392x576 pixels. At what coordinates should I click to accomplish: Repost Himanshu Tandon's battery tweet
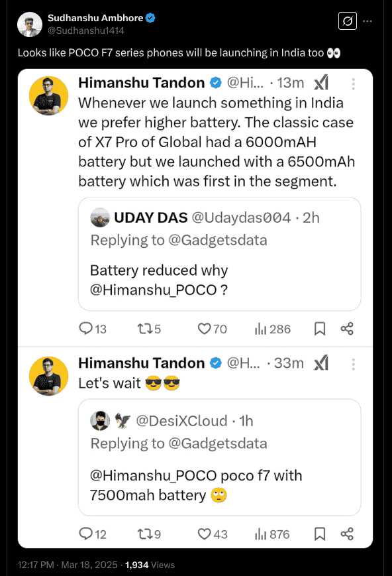[x=146, y=328]
